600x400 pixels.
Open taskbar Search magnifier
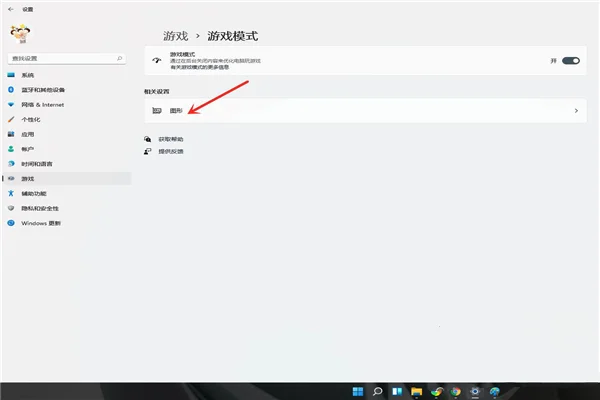click(x=378, y=391)
